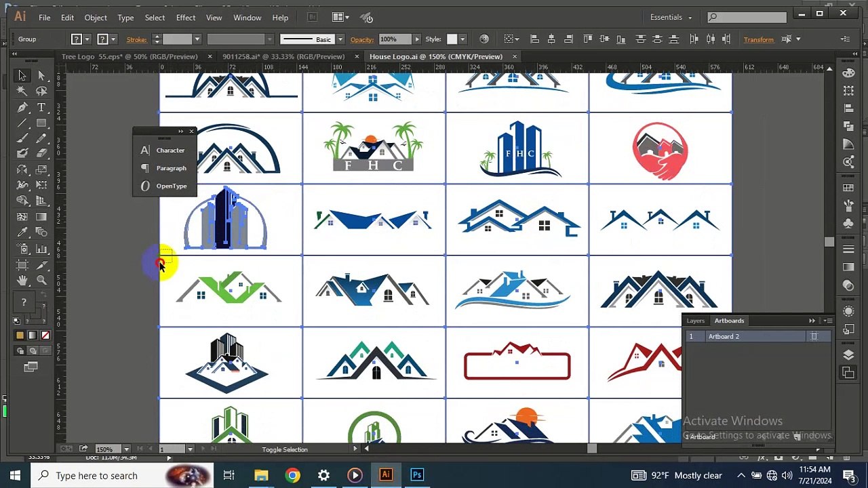Click the Recolor Artwork wheel icon

click(484, 39)
